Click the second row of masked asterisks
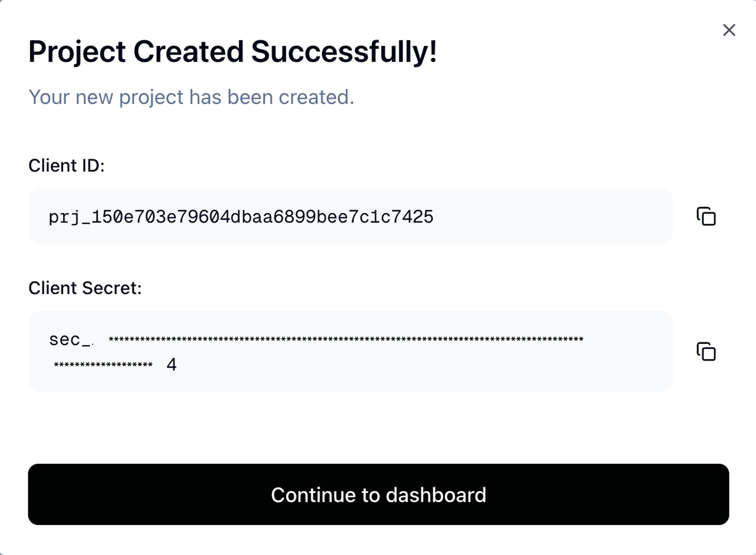The width and height of the screenshot is (756, 555). (103, 365)
